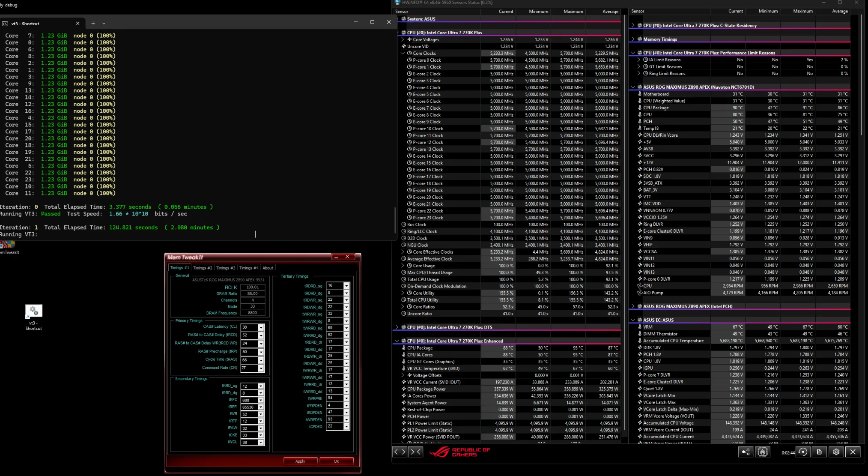
Task: Click right HWiNFO Minimum column header
Action: tap(768, 11)
